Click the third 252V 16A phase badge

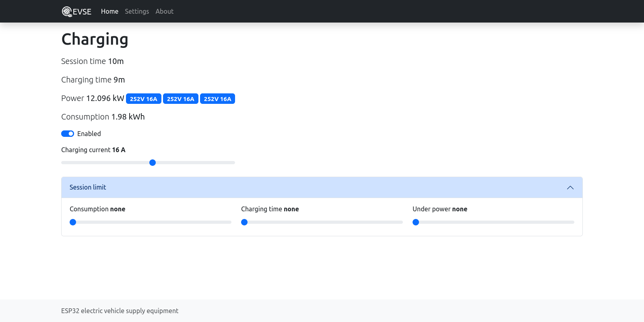click(217, 99)
